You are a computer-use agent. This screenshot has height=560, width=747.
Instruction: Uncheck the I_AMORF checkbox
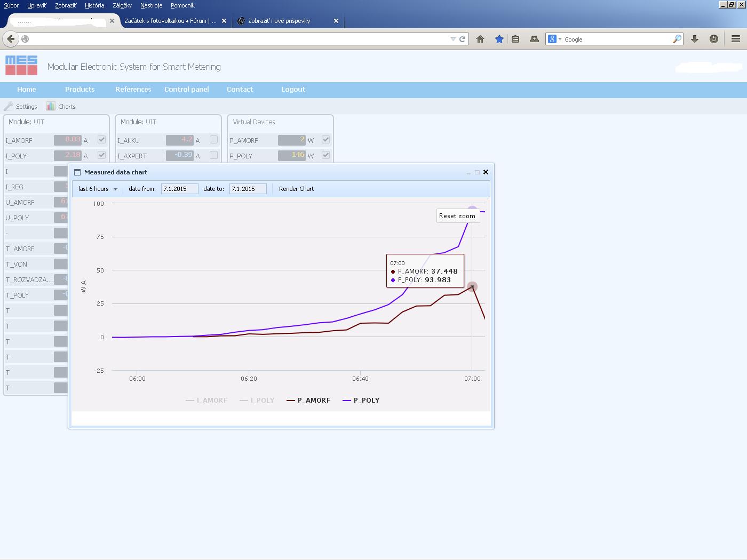tap(101, 140)
